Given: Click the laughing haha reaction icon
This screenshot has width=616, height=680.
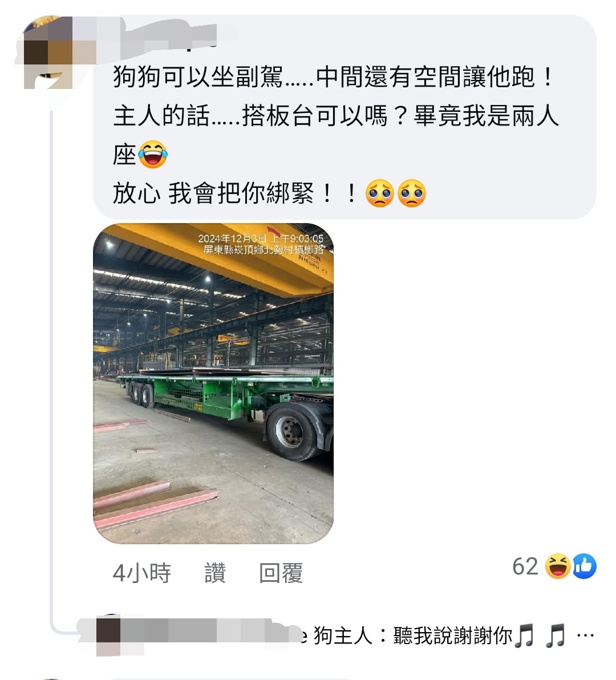Looking at the screenshot, I should tap(557, 566).
